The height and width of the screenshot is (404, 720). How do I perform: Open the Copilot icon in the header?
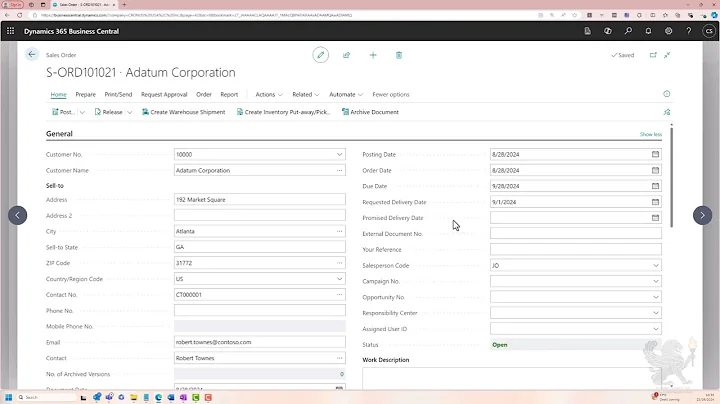point(608,31)
